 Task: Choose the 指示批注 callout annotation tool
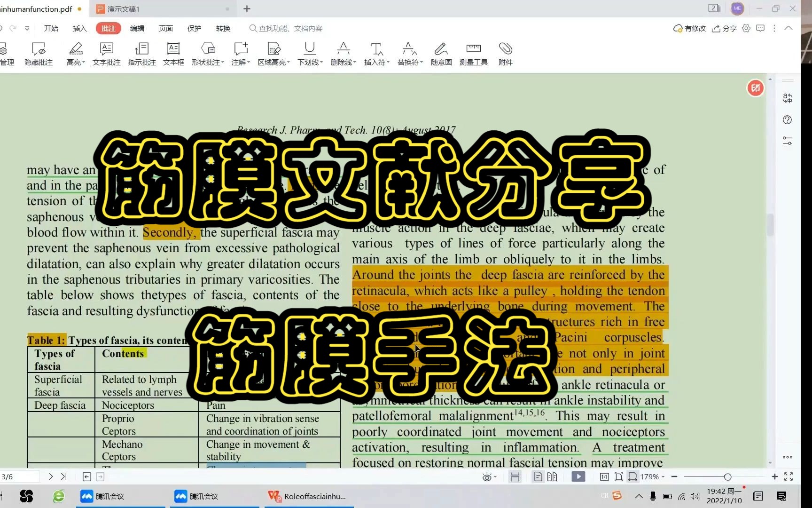click(141, 54)
